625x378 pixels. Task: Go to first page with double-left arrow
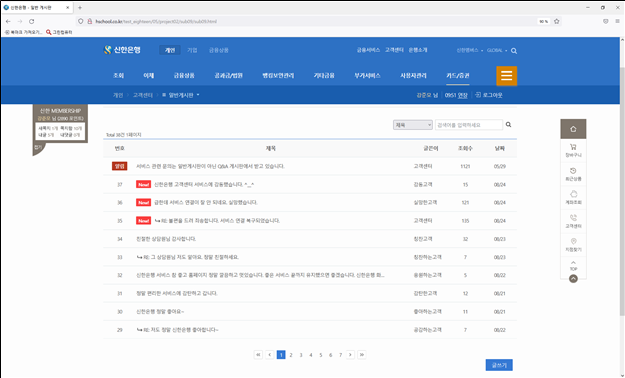[258, 354]
